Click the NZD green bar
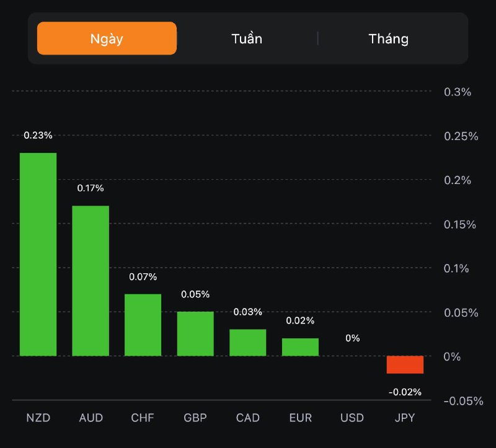Image resolution: width=496 pixels, height=448 pixels. [38, 254]
